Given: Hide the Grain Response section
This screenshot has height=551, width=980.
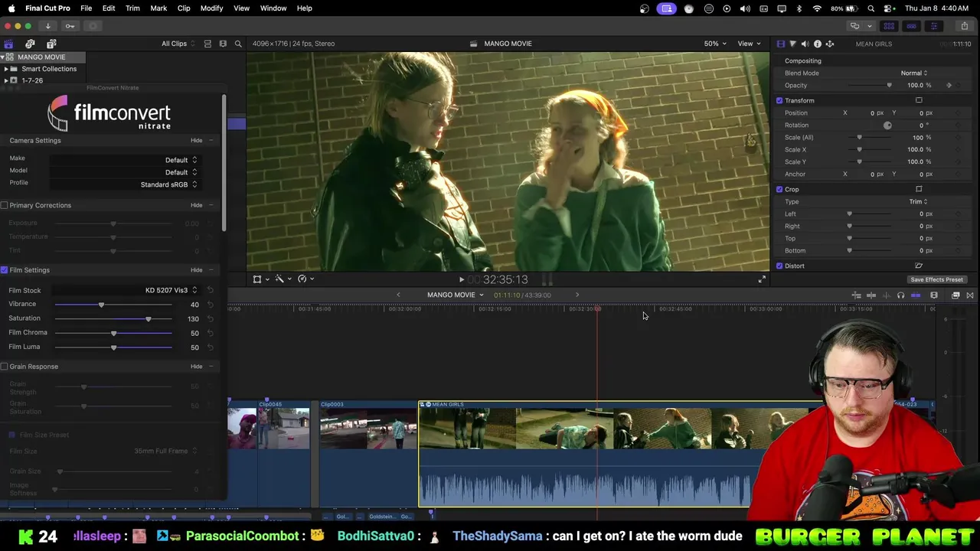Looking at the screenshot, I should [x=196, y=367].
